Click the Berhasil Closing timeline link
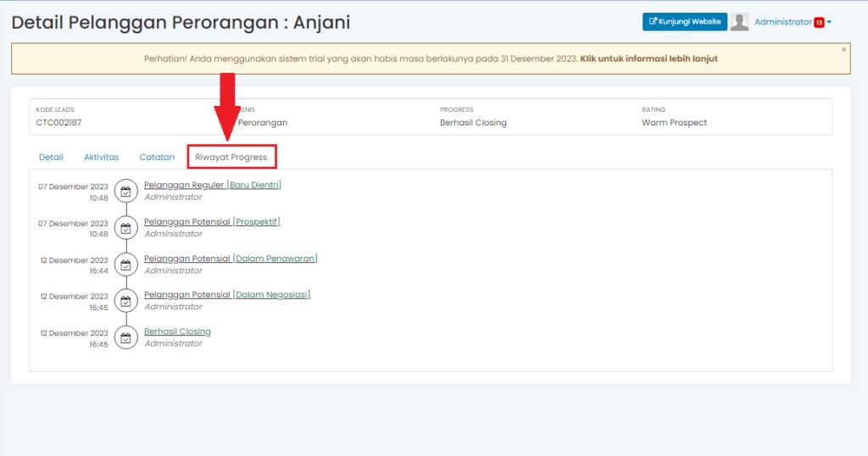Screen dimensions: 868x456 177,331
